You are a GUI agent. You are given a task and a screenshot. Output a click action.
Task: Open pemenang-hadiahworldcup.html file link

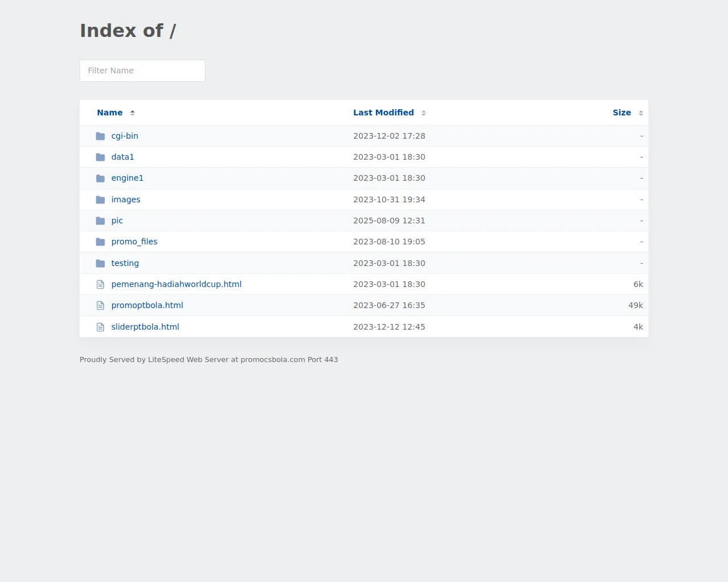[x=176, y=284]
